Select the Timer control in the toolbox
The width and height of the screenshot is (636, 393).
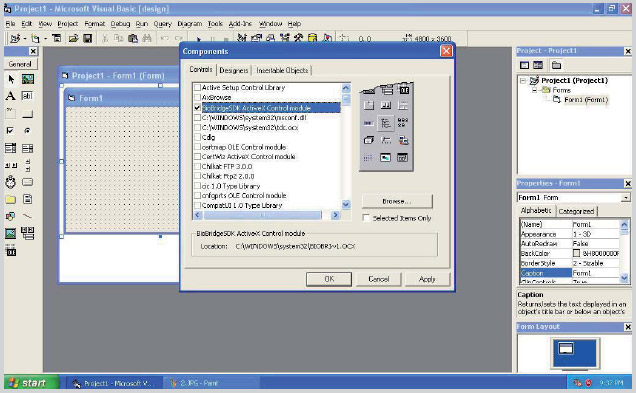pos(11,182)
